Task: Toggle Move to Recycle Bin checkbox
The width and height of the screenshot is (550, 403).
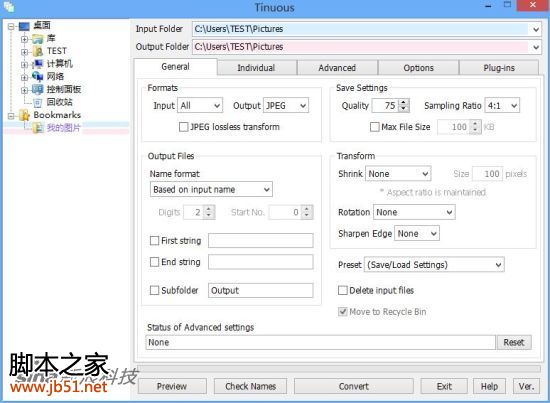Action: click(343, 312)
